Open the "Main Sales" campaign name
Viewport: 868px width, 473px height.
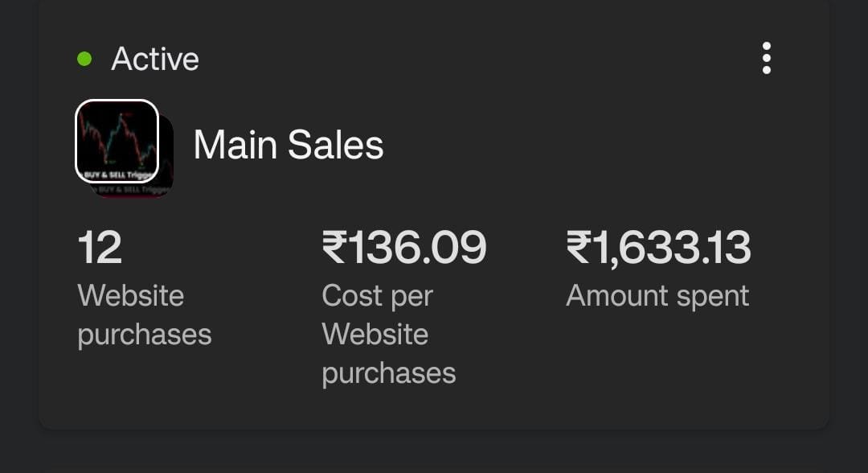(x=289, y=145)
